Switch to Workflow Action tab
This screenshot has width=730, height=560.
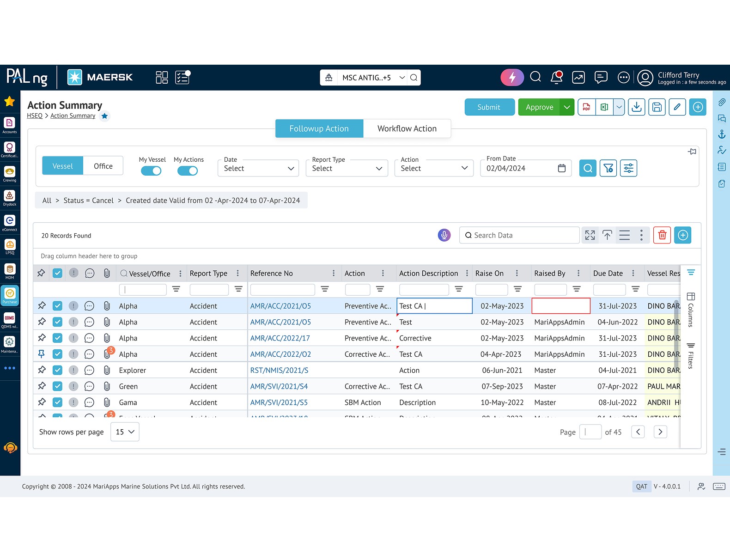point(407,128)
